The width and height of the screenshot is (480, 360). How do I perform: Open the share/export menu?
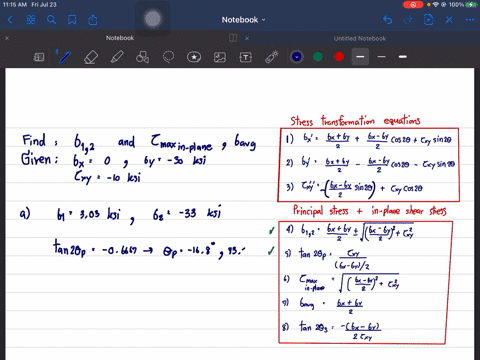coord(93,20)
